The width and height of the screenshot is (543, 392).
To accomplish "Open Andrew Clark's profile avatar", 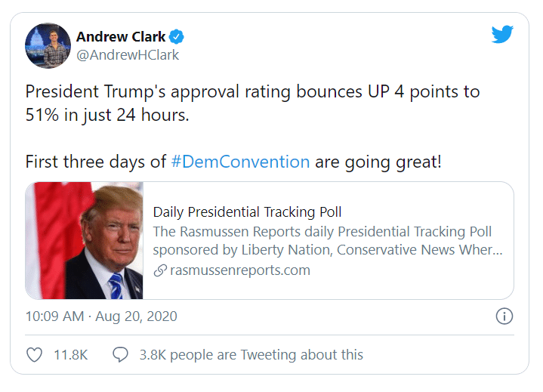I will point(48,46).
